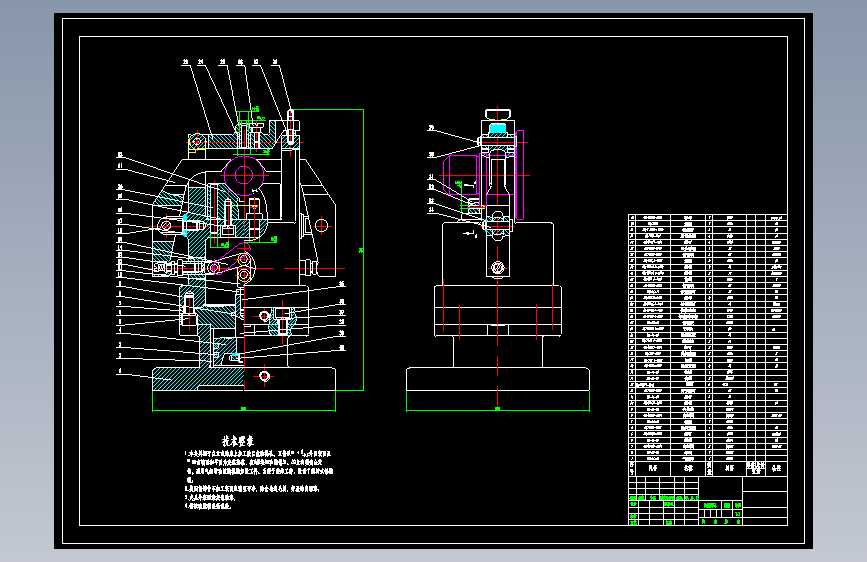
Task: Select the magenta lever arm in front view
Action: pyautogui.click(x=231, y=257)
